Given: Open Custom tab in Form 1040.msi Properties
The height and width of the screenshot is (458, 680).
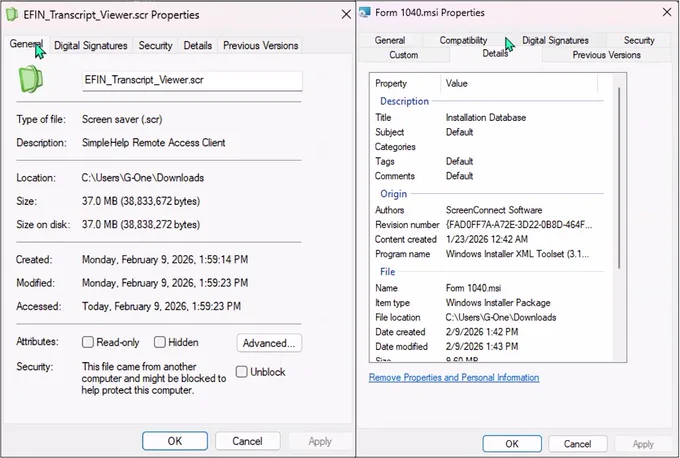Looking at the screenshot, I should point(404,55).
